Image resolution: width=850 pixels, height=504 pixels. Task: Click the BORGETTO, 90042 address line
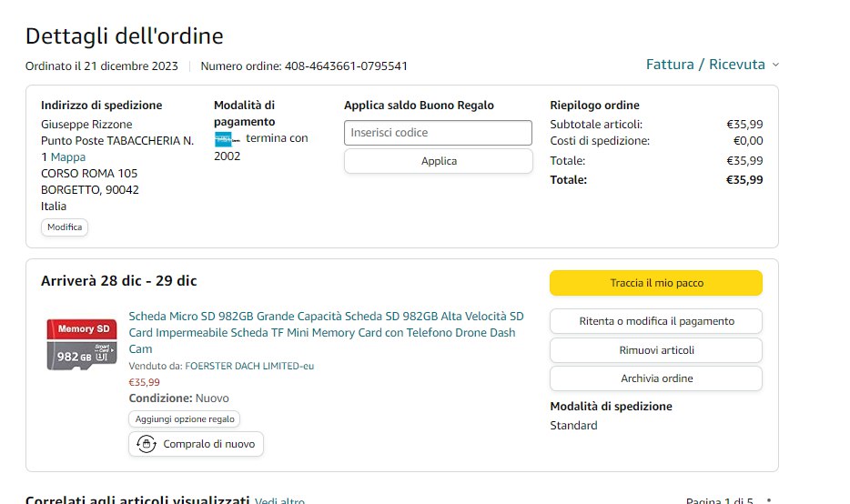pyautogui.click(x=89, y=189)
